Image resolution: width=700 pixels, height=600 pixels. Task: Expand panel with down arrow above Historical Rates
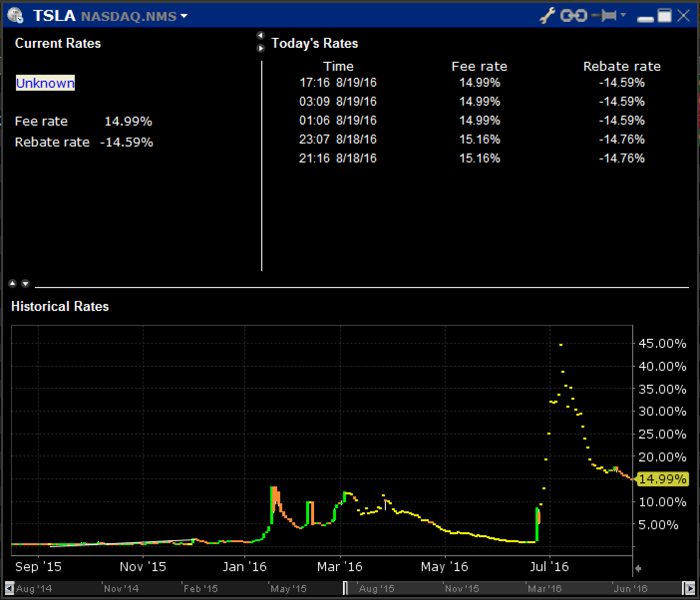tap(25, 284)
